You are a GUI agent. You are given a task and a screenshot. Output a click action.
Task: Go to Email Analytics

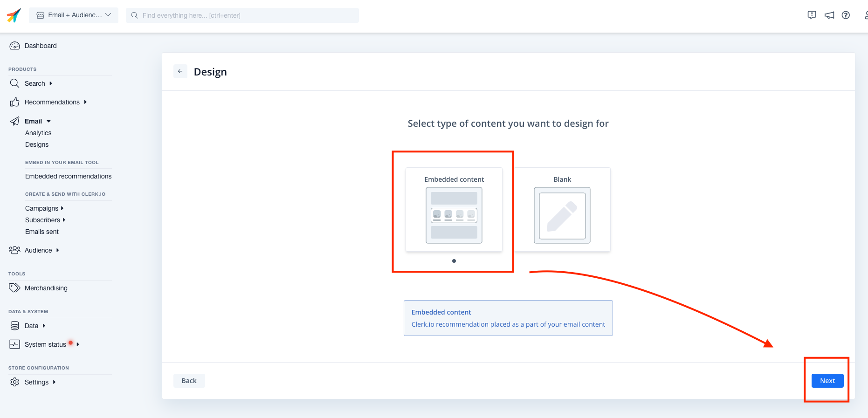(x=38, y=133)
